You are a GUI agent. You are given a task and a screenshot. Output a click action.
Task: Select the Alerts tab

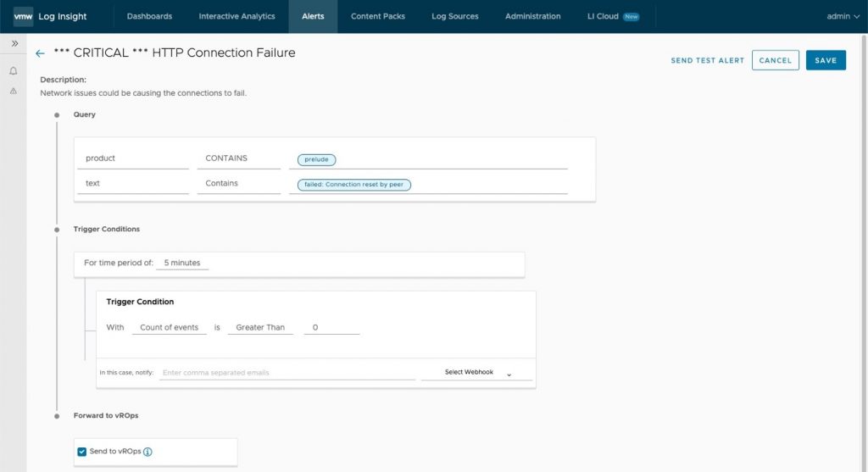pos(313,17)
